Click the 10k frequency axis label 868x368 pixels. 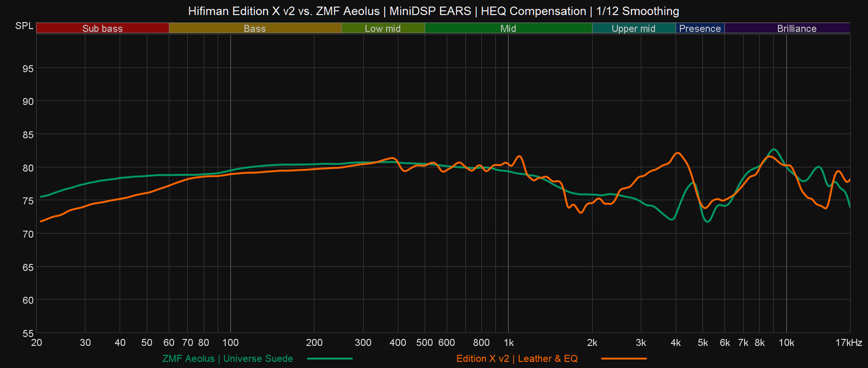pyautogui.click(x=786, y=343)
